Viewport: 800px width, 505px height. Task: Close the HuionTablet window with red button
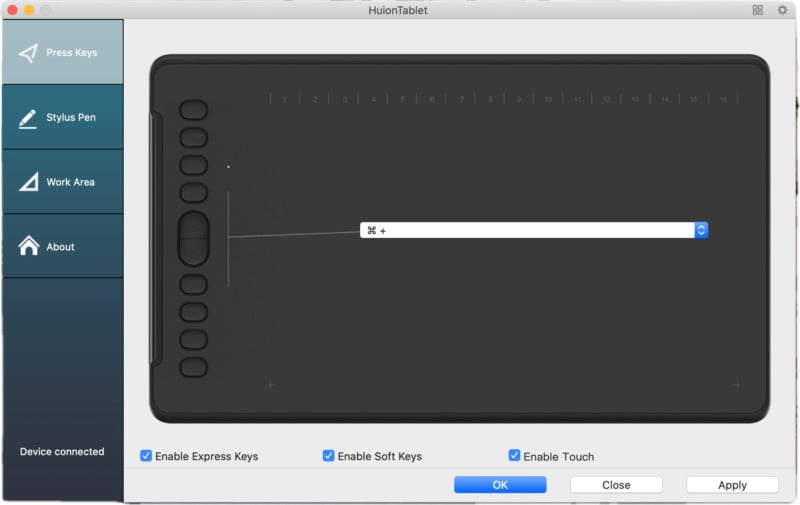(12, 10)
